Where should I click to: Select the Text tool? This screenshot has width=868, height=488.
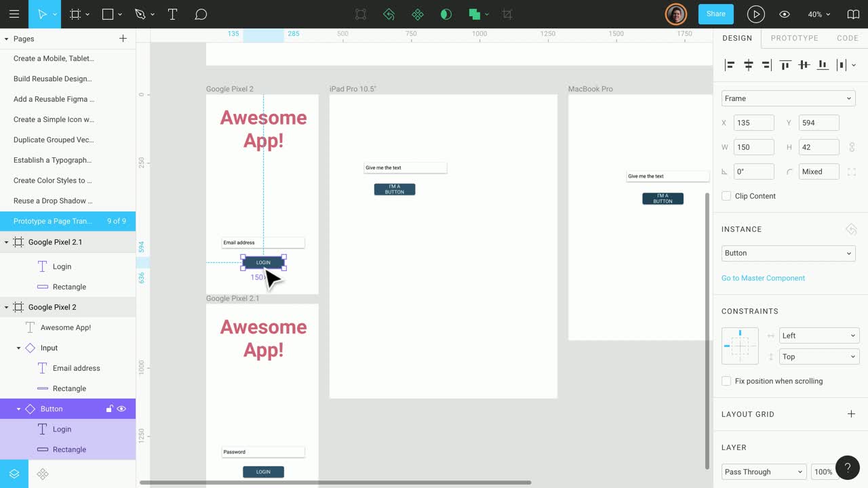172,14
